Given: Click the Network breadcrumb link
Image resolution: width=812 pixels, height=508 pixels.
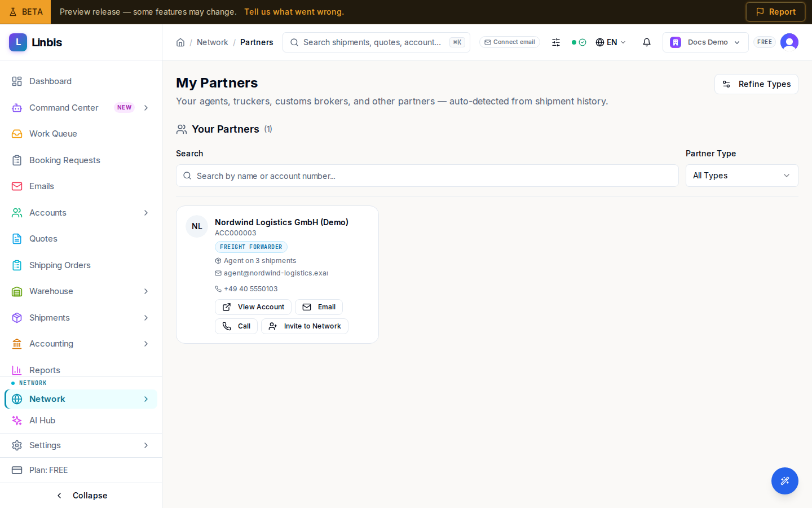Looking at the screenshot, I should [213, 42].
